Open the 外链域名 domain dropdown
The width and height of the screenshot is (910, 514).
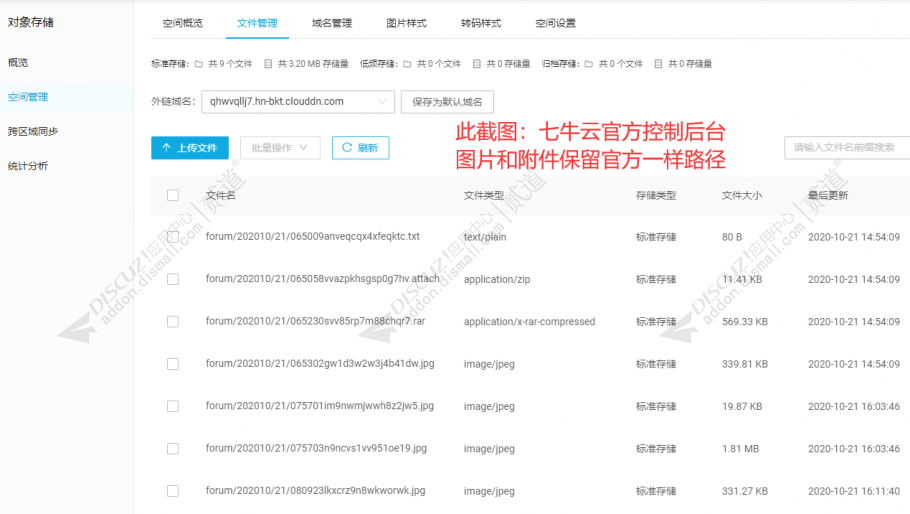coord(298,102)
